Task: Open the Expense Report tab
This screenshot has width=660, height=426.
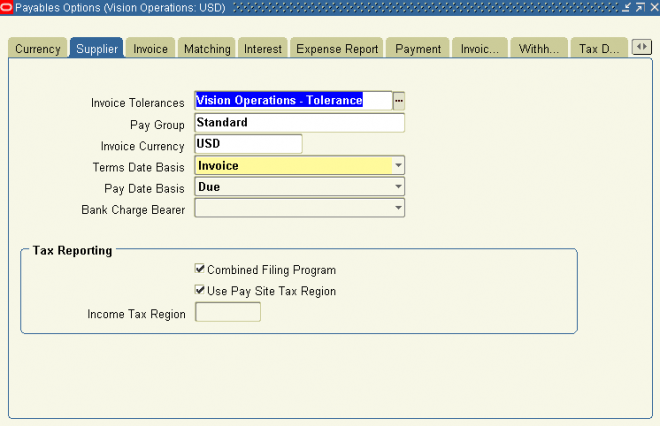Action: (337, 49)
